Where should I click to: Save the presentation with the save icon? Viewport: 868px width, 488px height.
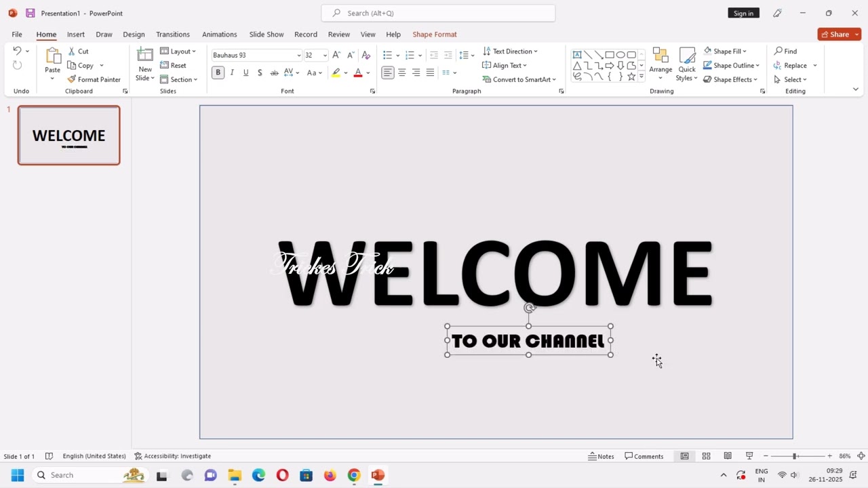(x=31, y=13)
